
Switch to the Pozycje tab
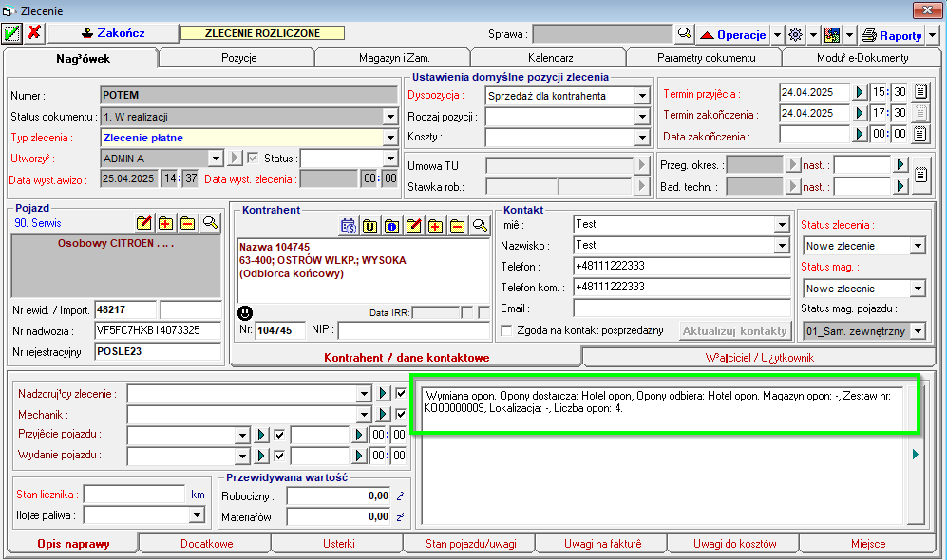237,58
